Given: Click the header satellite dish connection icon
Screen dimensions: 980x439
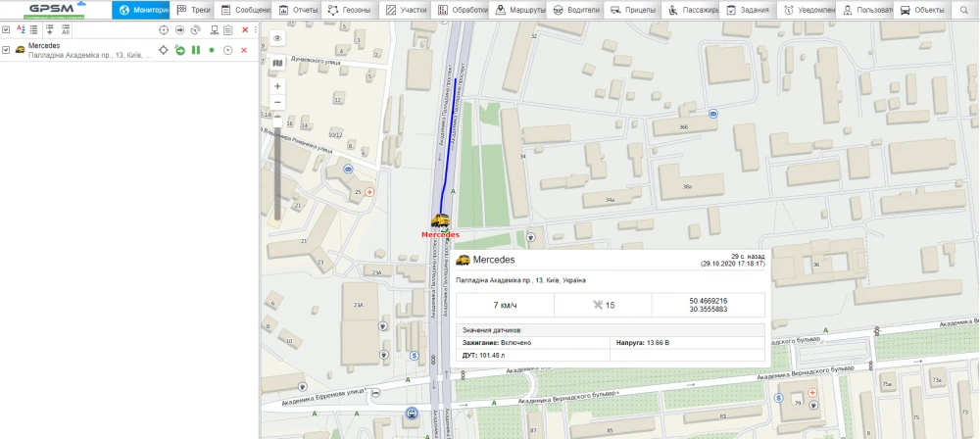Looking at the screenshot, I should [196, 29].
